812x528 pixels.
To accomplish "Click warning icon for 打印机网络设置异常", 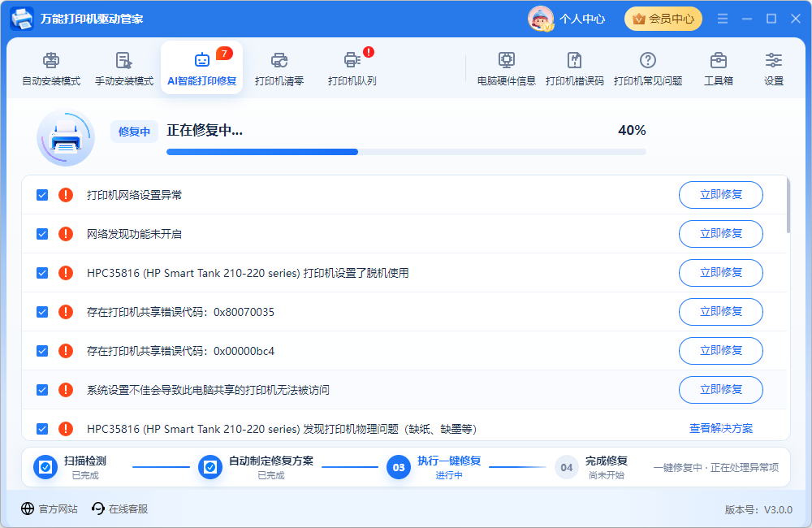I will click(66, 195).
